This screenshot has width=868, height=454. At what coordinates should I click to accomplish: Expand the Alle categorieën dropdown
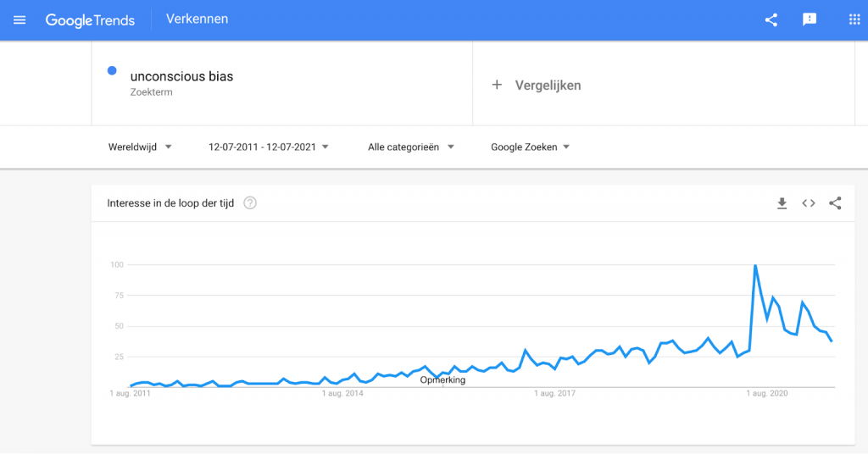(411, 147)
